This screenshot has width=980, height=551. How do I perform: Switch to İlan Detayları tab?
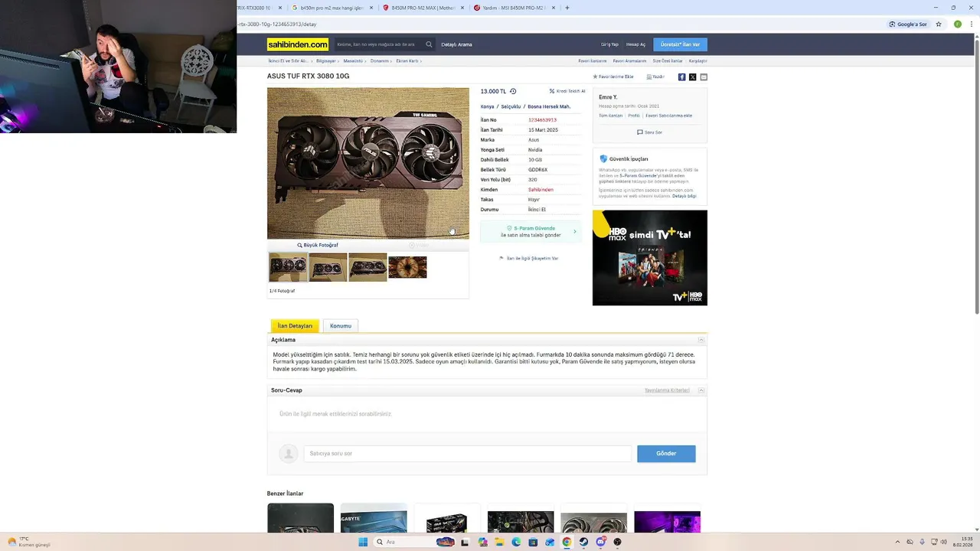[295, 326]
